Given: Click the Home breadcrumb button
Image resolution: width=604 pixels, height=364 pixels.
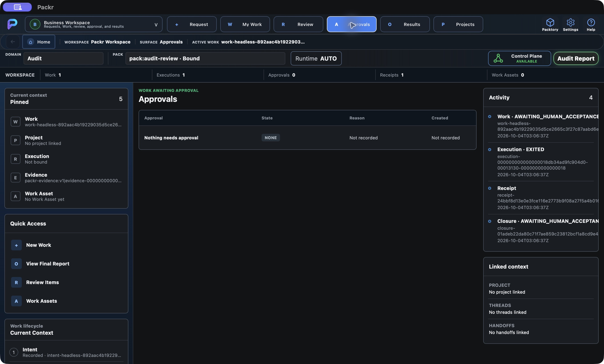Looking at the screenshot, I should pyautogui.click(x=39, y=42).
